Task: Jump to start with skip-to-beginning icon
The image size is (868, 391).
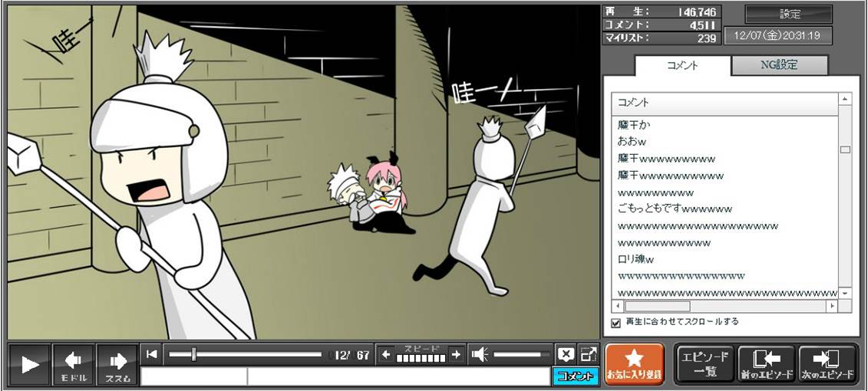Action: click(x=152, y=354)
